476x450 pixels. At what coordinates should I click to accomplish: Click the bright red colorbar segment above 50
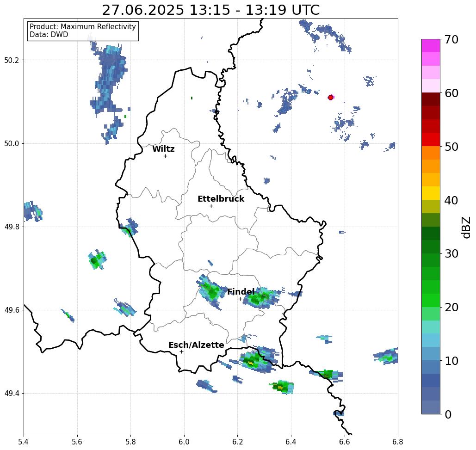pyautogui.click(x=431, y=140)
